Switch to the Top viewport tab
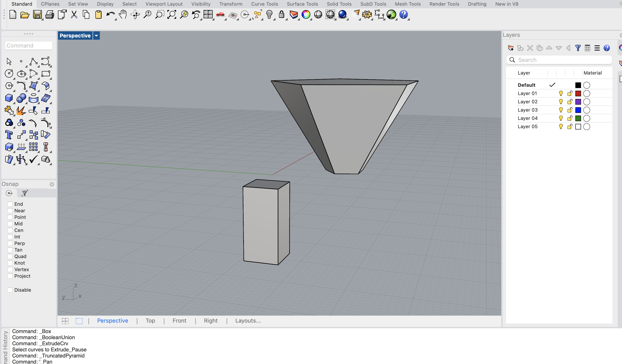Screen dimensions: 622x364 [x=150, y=321]
